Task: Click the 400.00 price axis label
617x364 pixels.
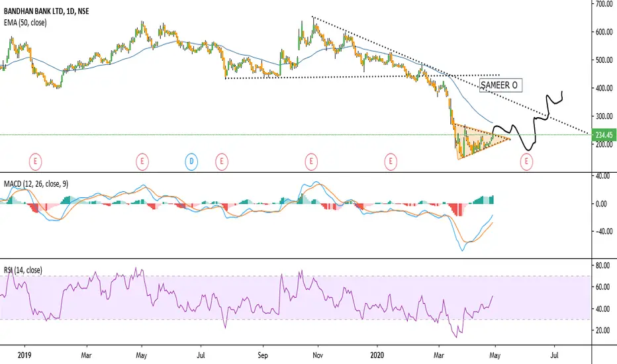Action: coord(604,88)
